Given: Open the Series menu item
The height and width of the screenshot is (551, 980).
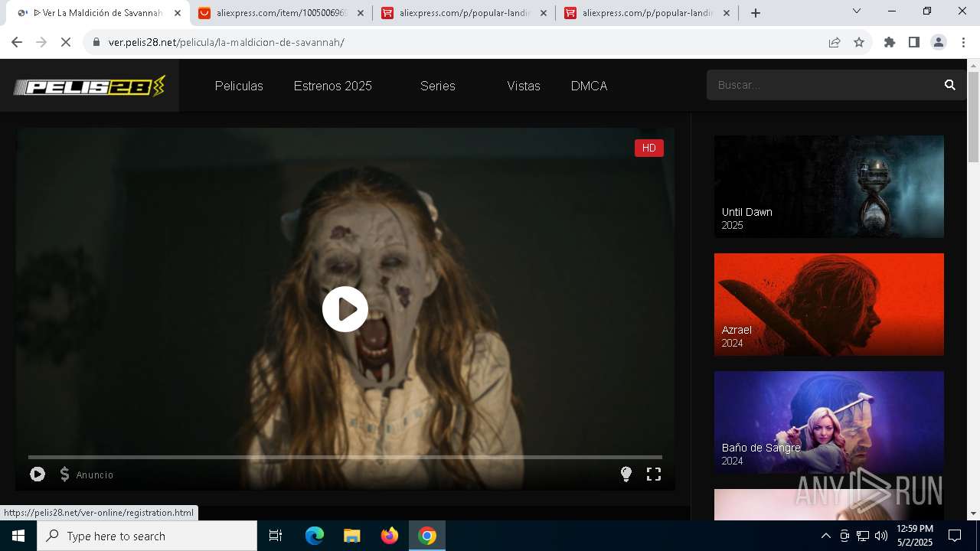Looking at the screenshot, I should (x=438, y=86).
